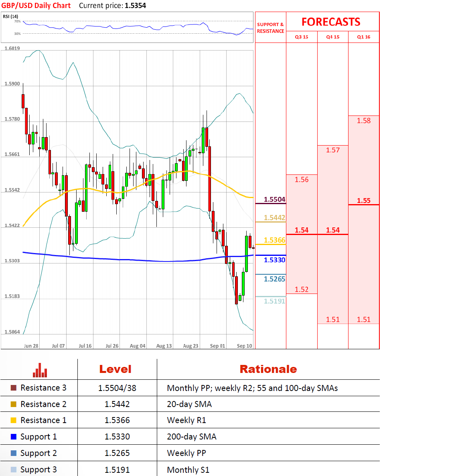This screenshot has height=476, width=462.
Task: Click the 1.52 forecast low in Q3 15
Action: [302, 289]
